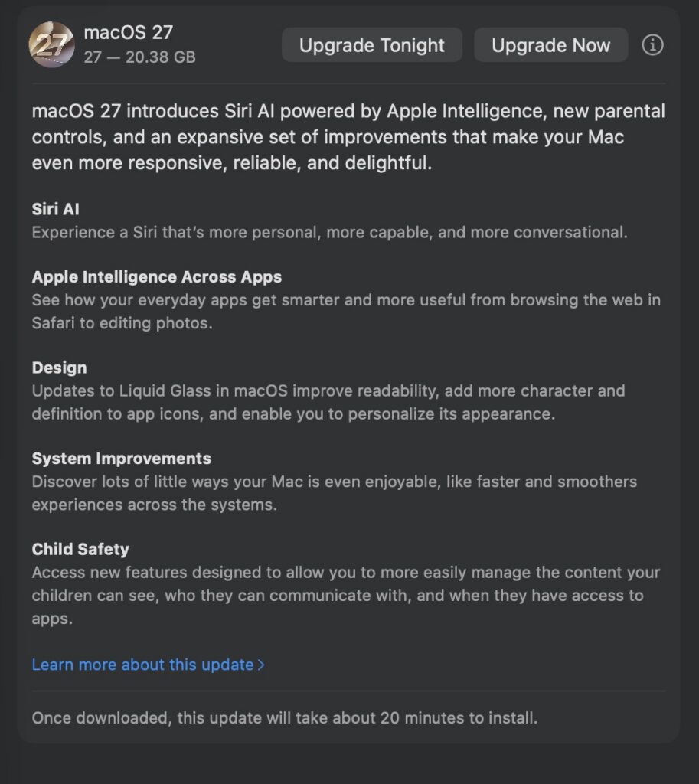Click the macOS 27 introduction summary paragraph

348,137
